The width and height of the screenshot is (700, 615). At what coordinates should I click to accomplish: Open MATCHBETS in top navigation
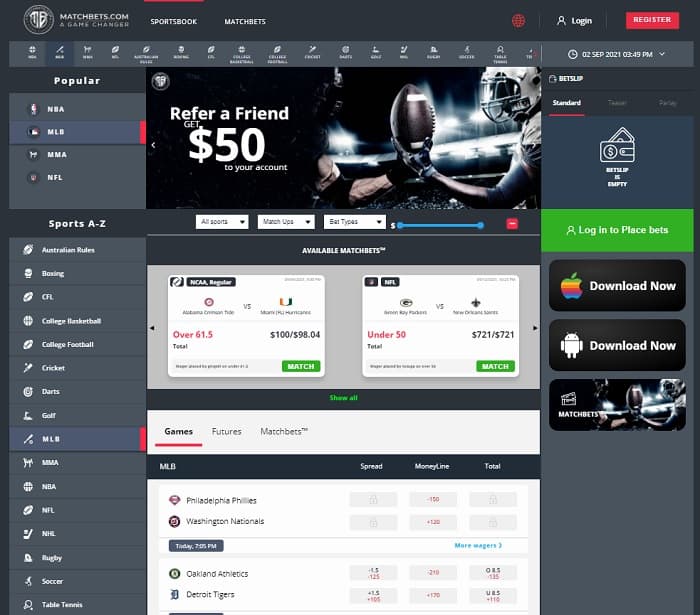click(x=245, y=21)
